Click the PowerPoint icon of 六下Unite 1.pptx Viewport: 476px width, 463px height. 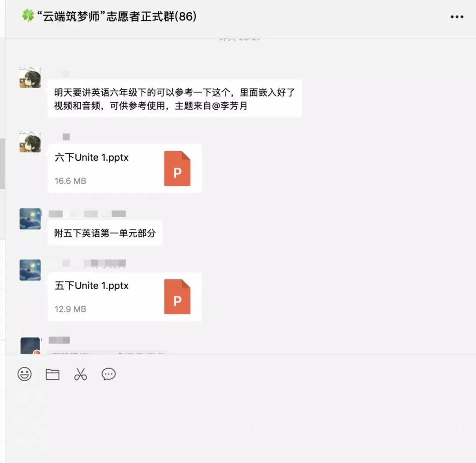[x=177, y=168]
